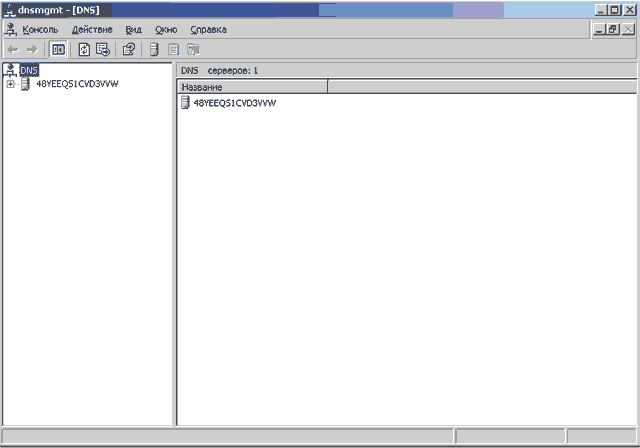640x448 pixels.
Task: Open the Справка menu
Action: tap(209, 30)
